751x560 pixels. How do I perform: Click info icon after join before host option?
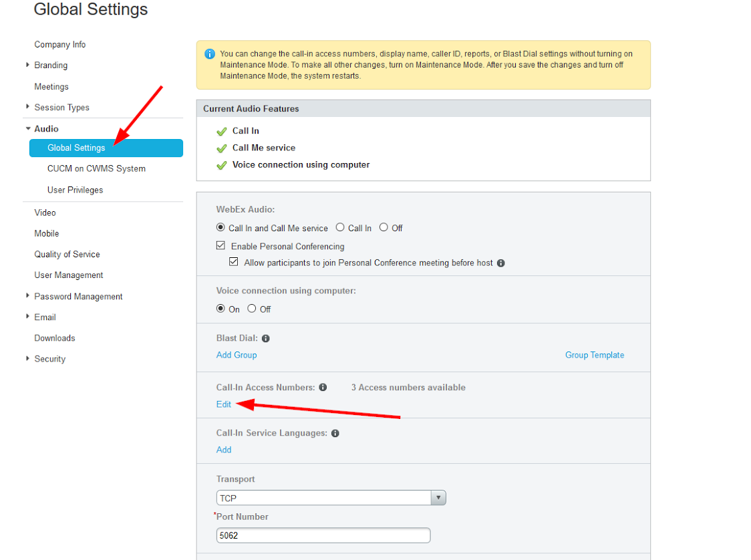click(x=501, y=263)
